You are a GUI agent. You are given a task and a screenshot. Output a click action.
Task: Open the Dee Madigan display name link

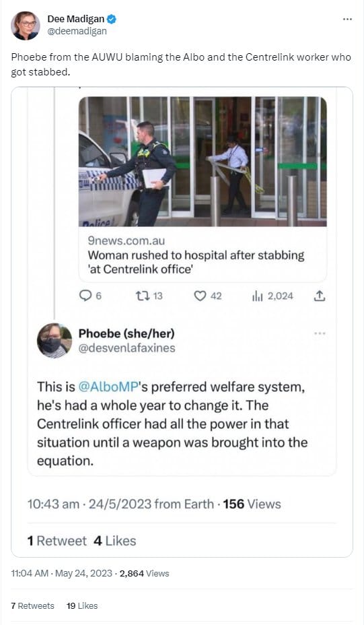(75, 19)
